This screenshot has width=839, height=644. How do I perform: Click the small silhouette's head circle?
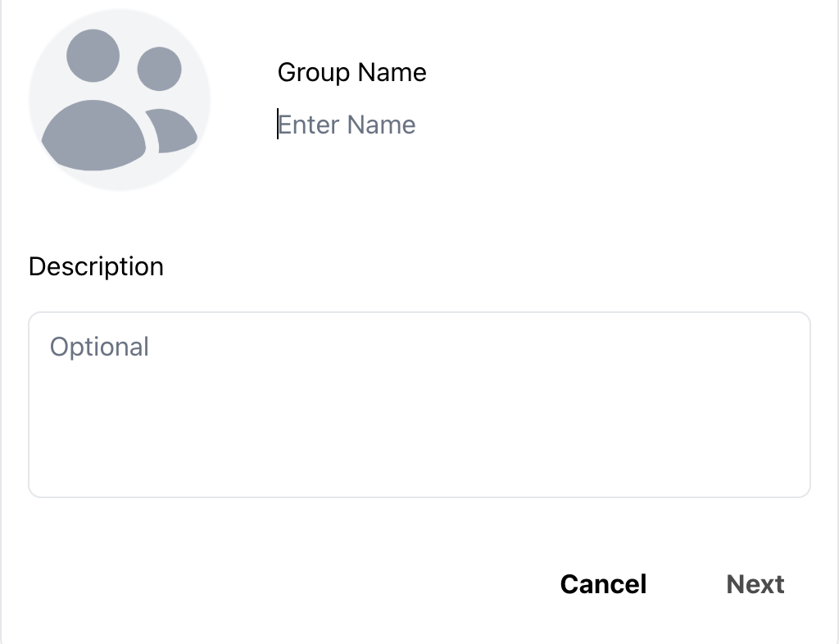coord(160,69)
